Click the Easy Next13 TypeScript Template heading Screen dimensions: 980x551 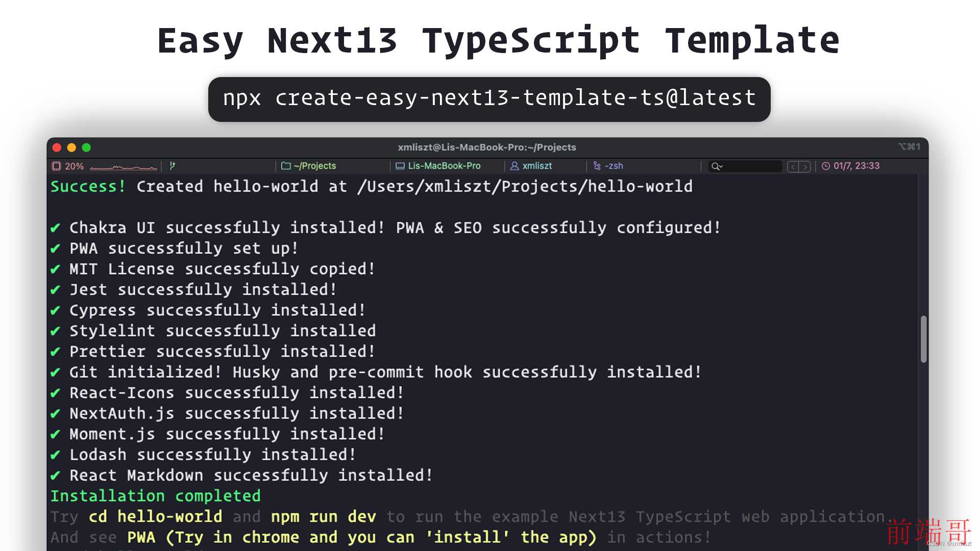pyautogui.click(x=499, y=41)
